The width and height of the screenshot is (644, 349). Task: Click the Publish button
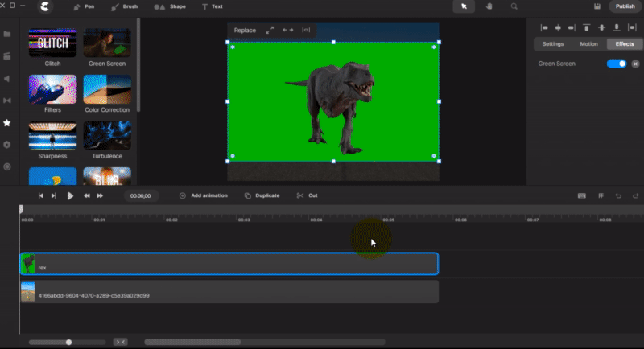pyautogui.click(x=625, y=6)
